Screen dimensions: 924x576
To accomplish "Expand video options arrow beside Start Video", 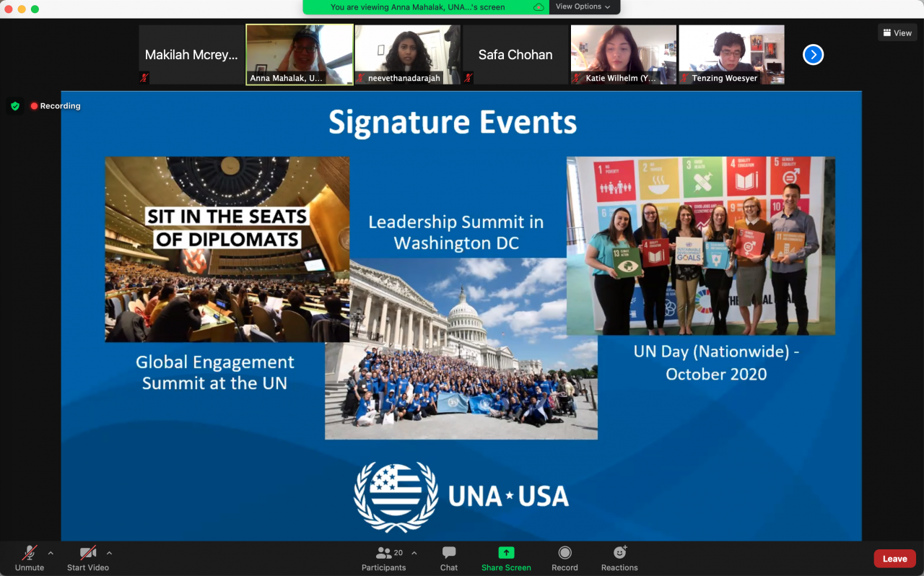I will [109, 553].
